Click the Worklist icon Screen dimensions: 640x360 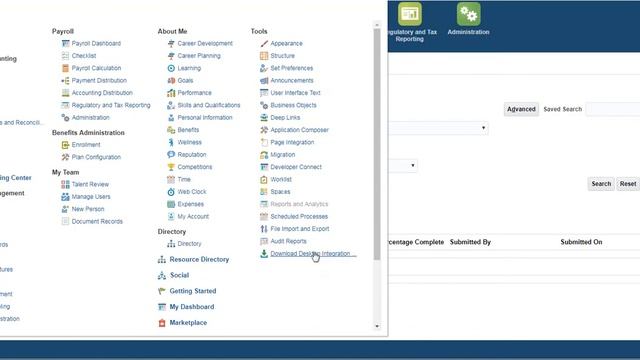pyautogui.click(x=264, y=179)
